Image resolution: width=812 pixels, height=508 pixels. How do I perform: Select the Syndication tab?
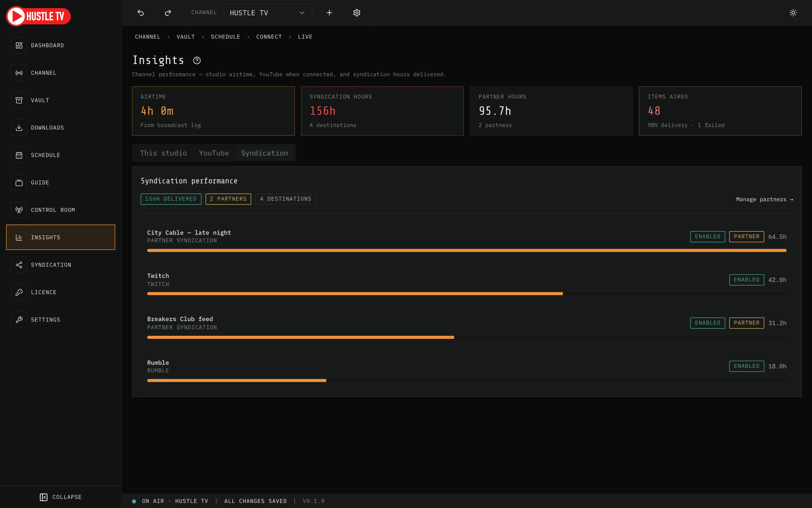click(264, 153)
